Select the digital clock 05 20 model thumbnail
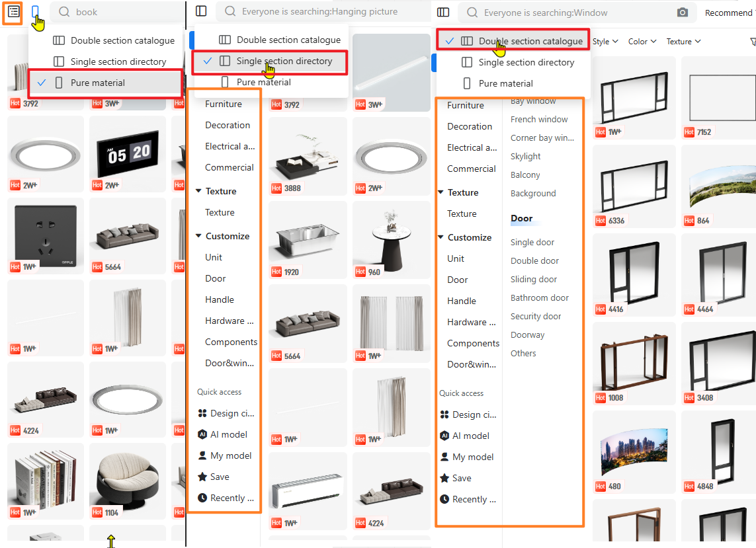The height and width of the screenshot is (548, 756). point(129,155)
